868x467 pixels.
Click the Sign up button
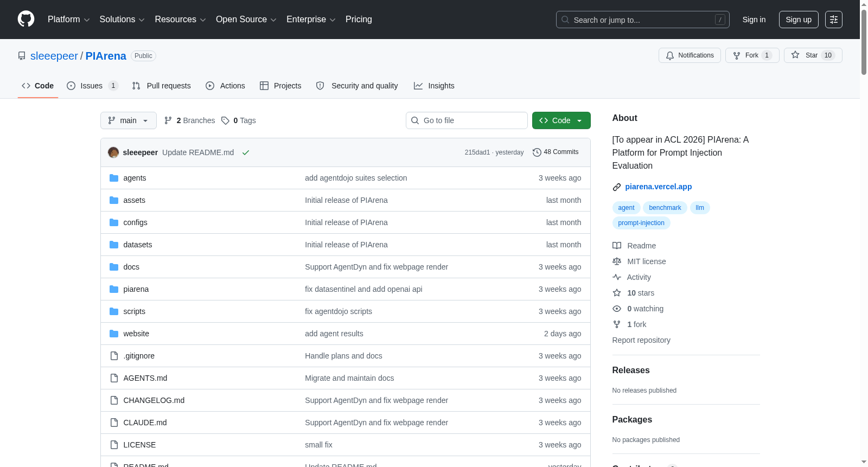(x=799, y=20)
